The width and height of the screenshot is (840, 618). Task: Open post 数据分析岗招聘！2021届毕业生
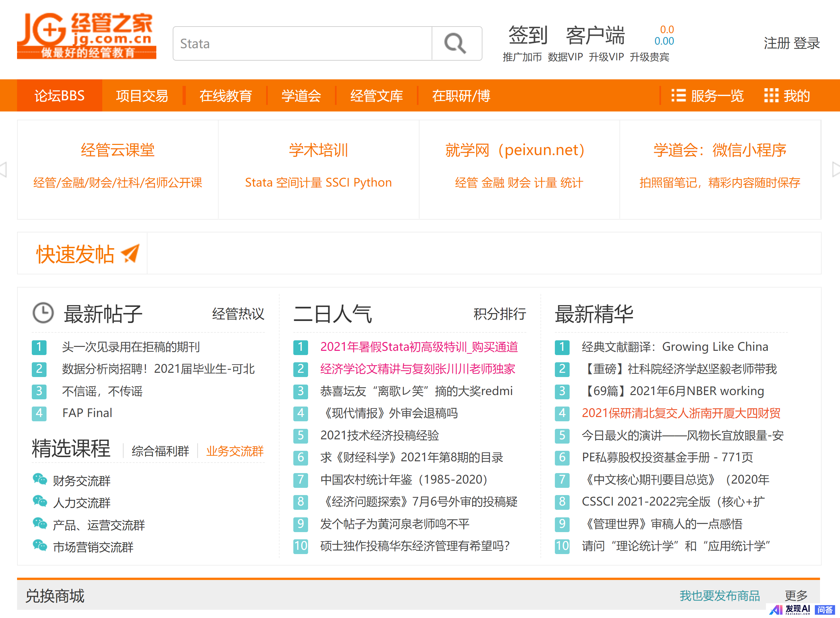click(158, 369)
